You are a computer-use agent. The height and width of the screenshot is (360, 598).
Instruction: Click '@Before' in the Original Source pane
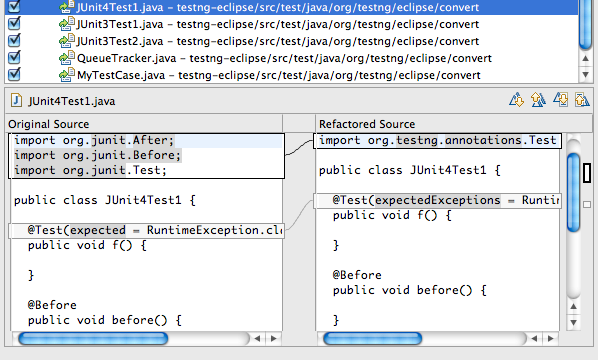point(52,305)
